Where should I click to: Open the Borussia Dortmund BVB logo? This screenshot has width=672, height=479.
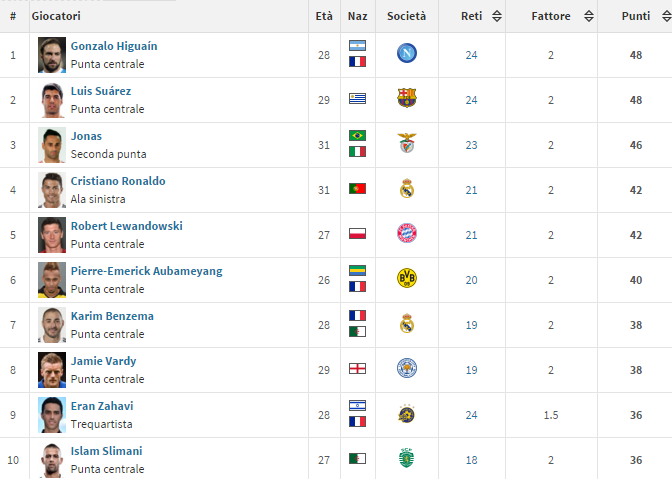407,278
